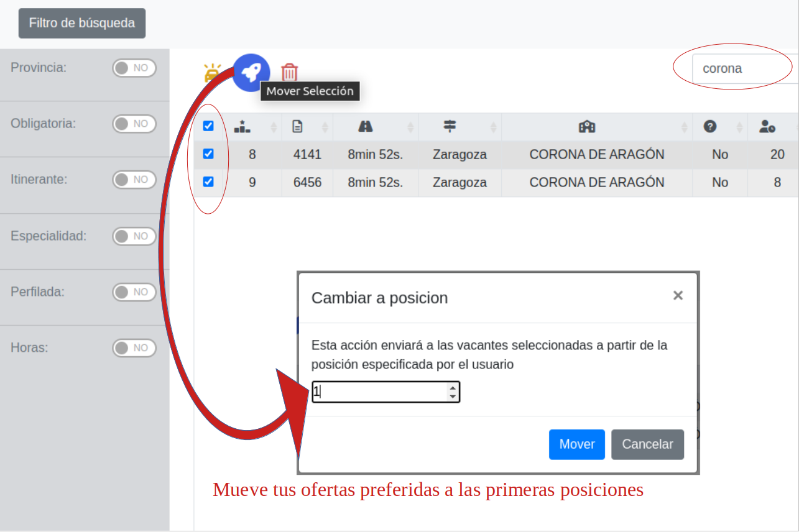The image size is (799, 532).
Task: Decrease position value with stepper down arrow
Action: tap(453, 397)
